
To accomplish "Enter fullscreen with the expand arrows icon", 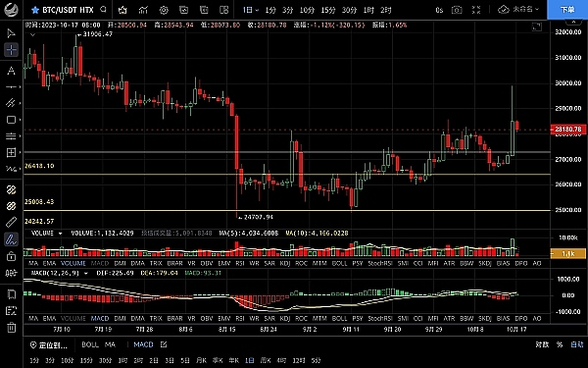I will pyautogui.click(x=476, y=10).
